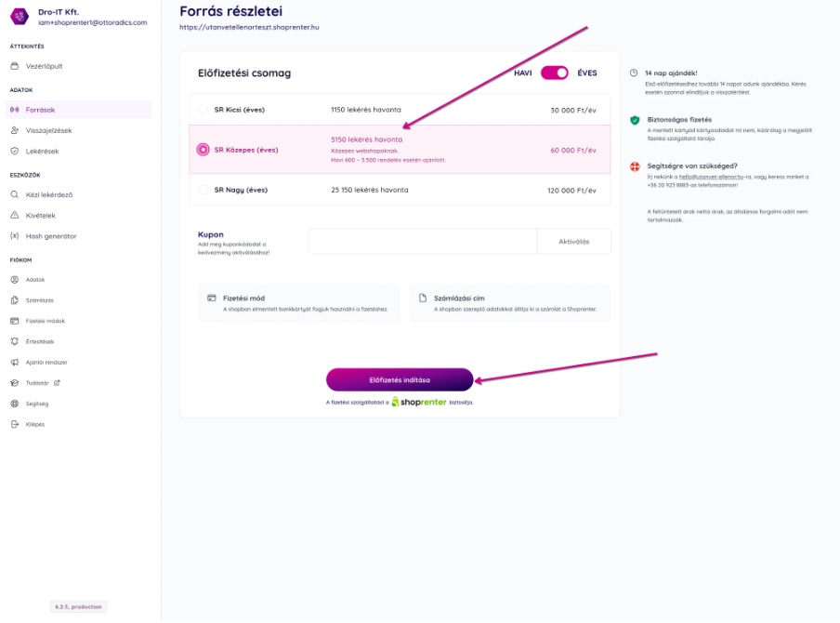Click the Kilépés logout icon

[x=15, y=424]
